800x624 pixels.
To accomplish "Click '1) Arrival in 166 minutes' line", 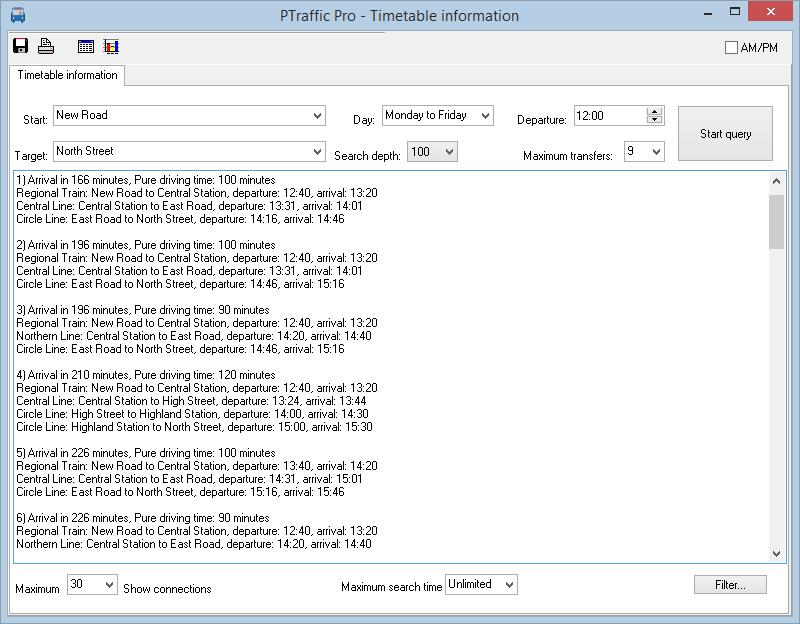I will 146,180.
